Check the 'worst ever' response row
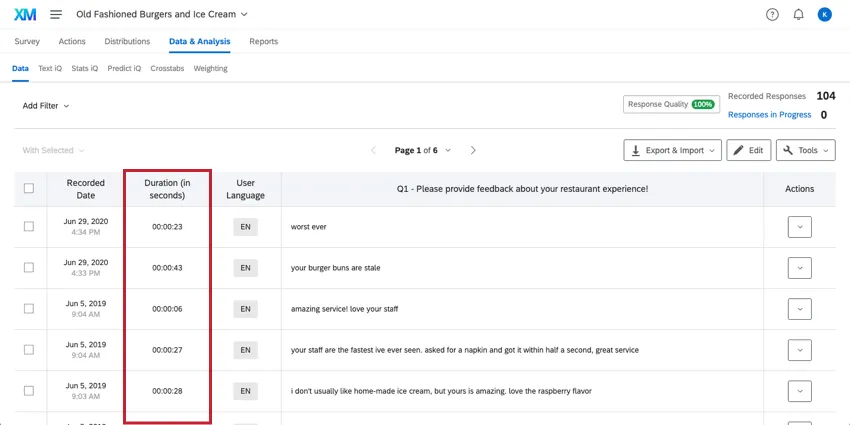This screenshot has width=850, height=425. click(28, 227)
